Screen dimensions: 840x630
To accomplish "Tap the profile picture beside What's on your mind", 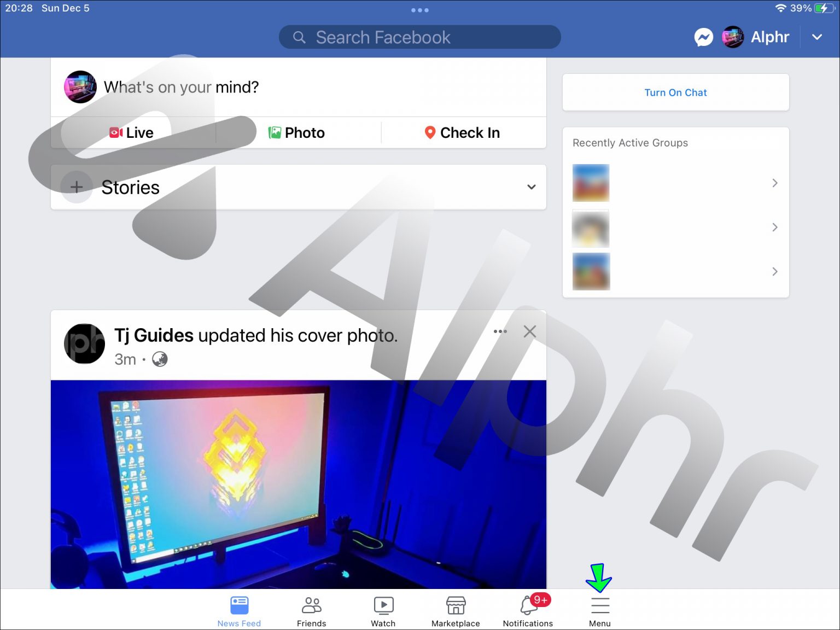I will [x=80, y=87].
